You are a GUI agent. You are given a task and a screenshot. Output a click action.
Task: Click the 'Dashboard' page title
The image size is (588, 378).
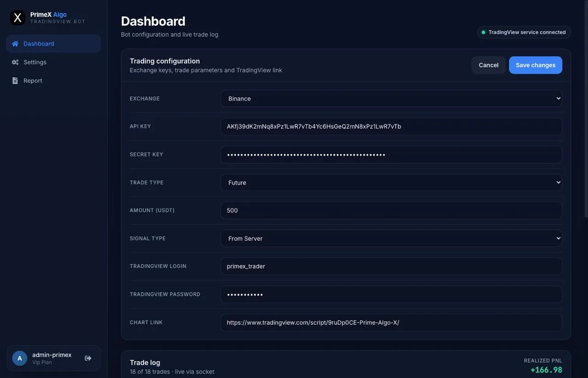(x=153, y=21)
